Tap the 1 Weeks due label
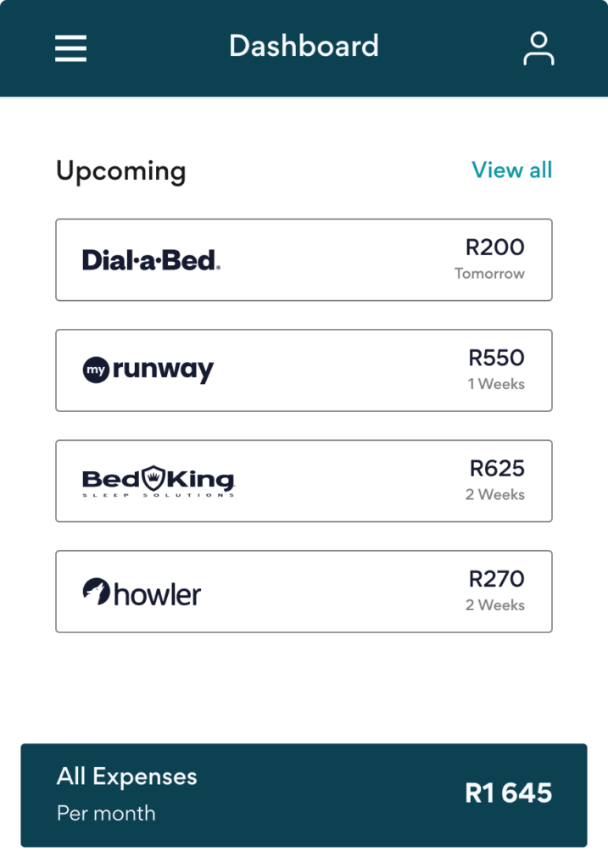 [496, 384]
